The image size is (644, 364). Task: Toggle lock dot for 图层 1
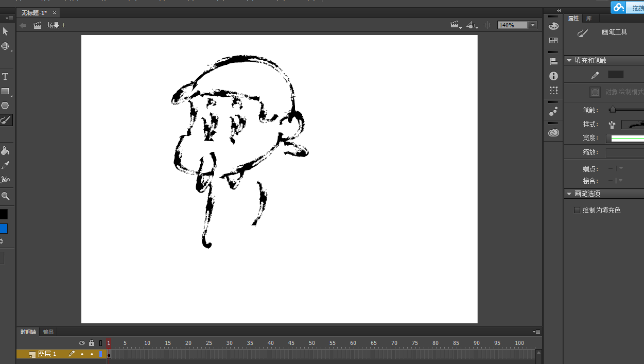point(92,354)
